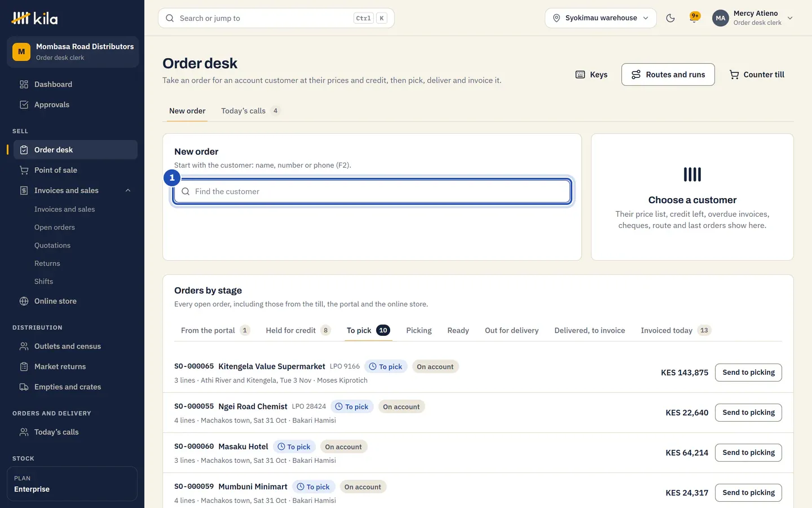Click order number SO-000065

click(x=194, y=366)
